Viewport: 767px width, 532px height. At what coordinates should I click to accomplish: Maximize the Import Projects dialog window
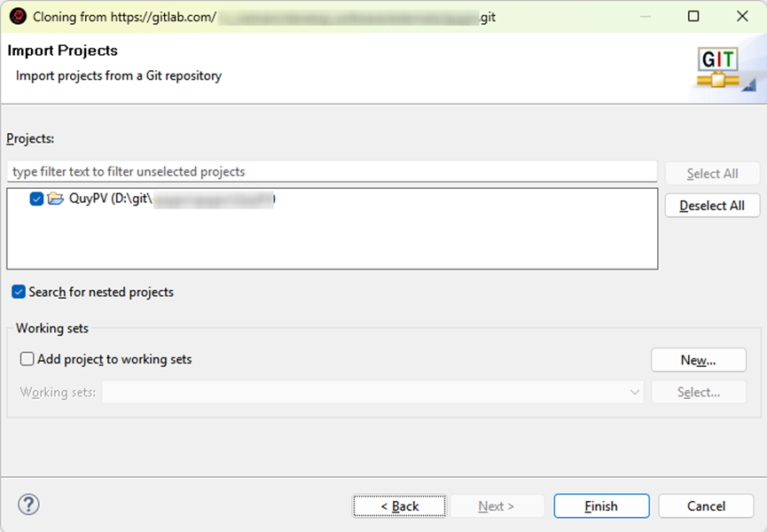click(x=693, y=17)
